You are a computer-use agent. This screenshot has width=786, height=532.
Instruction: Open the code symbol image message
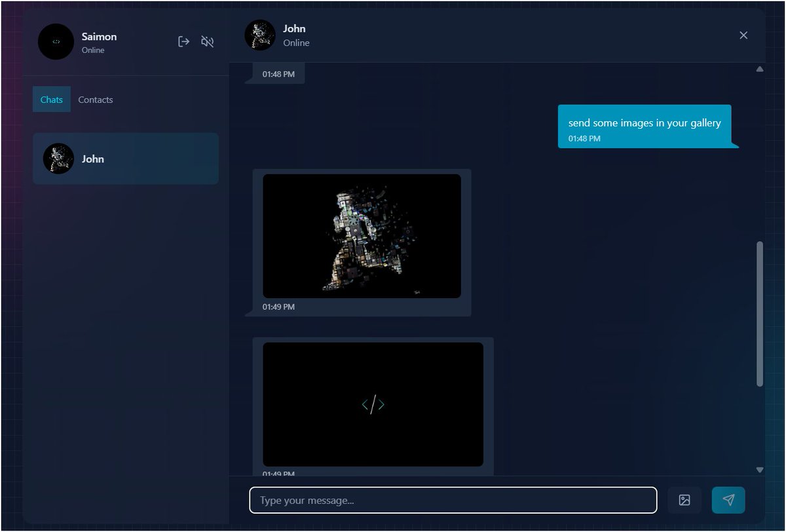tap(373, 404)
